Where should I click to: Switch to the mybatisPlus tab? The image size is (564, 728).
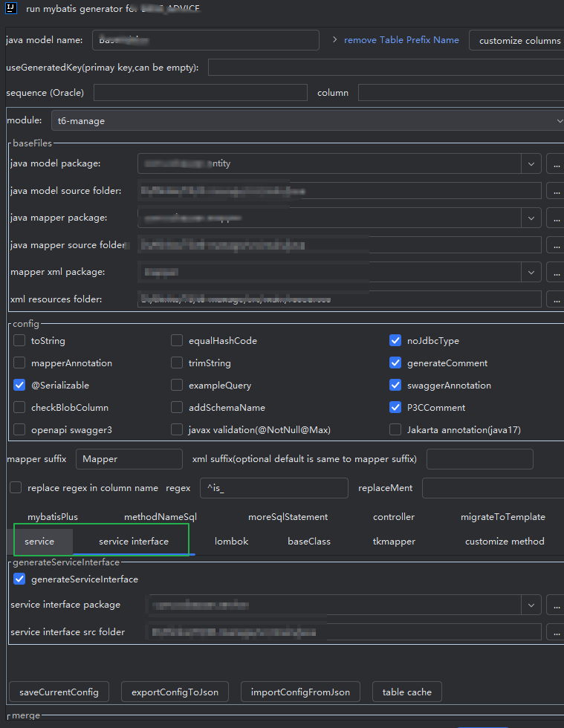point(53,517)
